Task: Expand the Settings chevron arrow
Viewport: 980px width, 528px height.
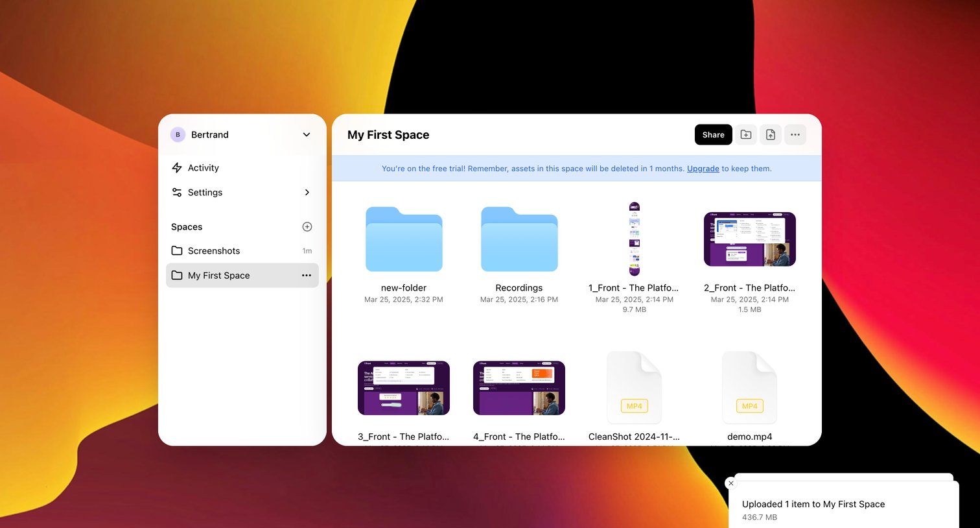Action: point(307,193)
